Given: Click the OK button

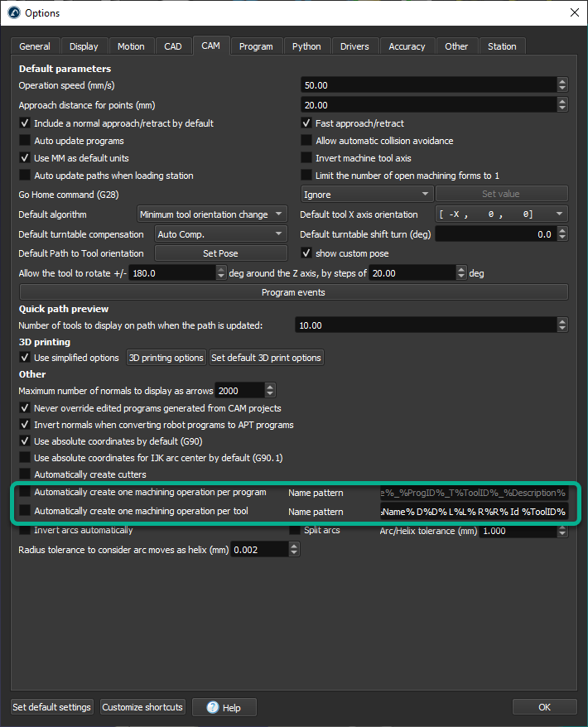Looking at the screenshot, I should tap(544, 707).
